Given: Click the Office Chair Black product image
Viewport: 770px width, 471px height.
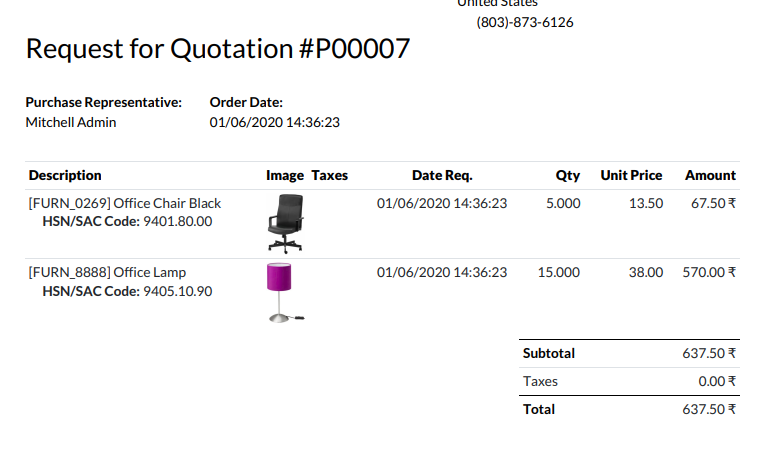Looking at the screenshot, I should click(284, 222).
